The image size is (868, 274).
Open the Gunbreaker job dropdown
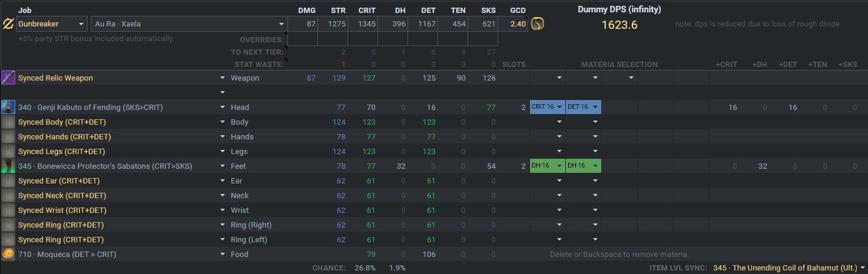52,24
